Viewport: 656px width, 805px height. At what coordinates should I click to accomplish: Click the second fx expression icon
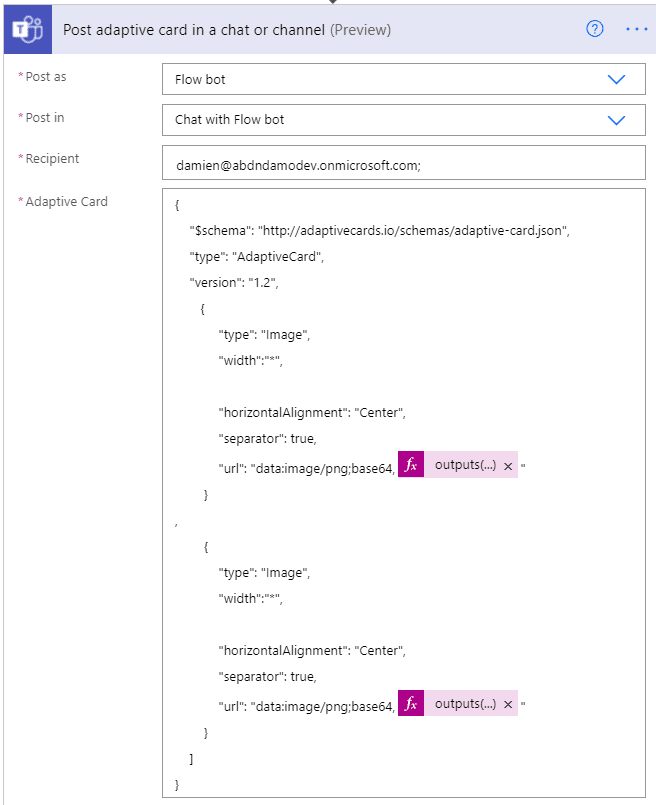[x=410, y=703]
